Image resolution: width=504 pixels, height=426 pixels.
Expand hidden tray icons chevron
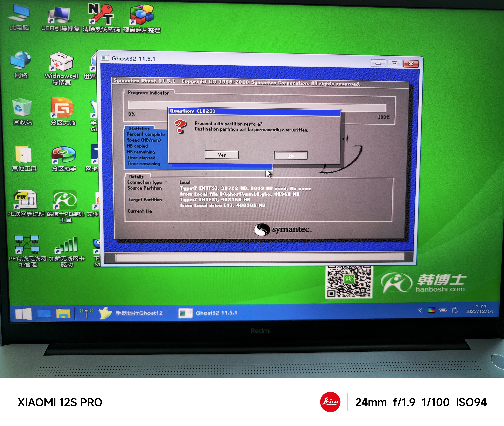pyautogui.click(x=420, y=311)
